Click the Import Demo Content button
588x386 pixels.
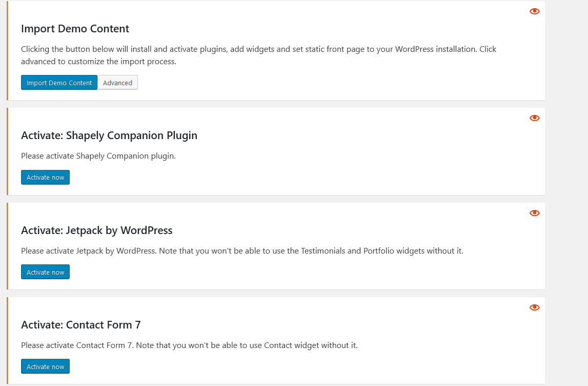pos(58,82)
